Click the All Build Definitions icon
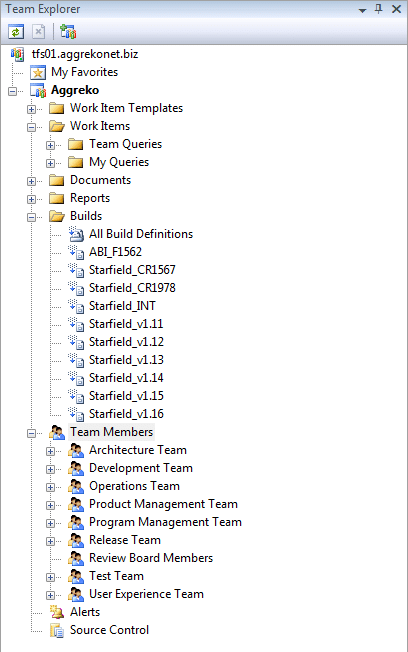Screen dimensions: 408x652 [x=76, y=234]
